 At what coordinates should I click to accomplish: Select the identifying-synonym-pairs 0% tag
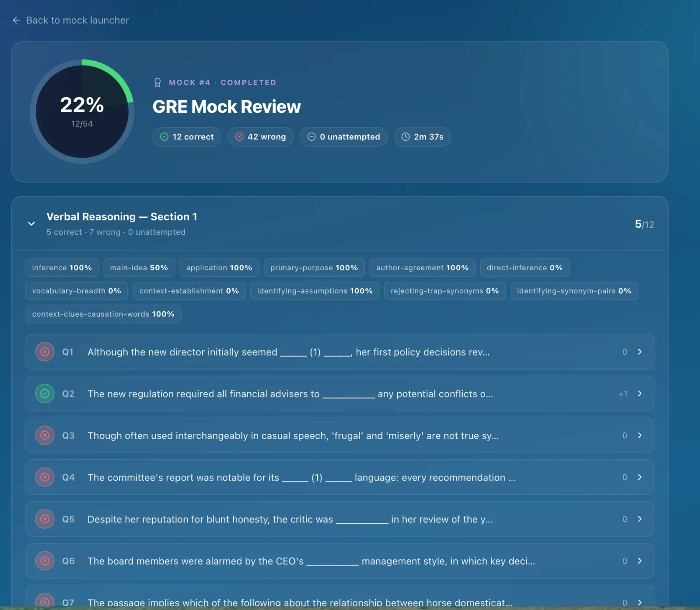click(x=574, y=291)
